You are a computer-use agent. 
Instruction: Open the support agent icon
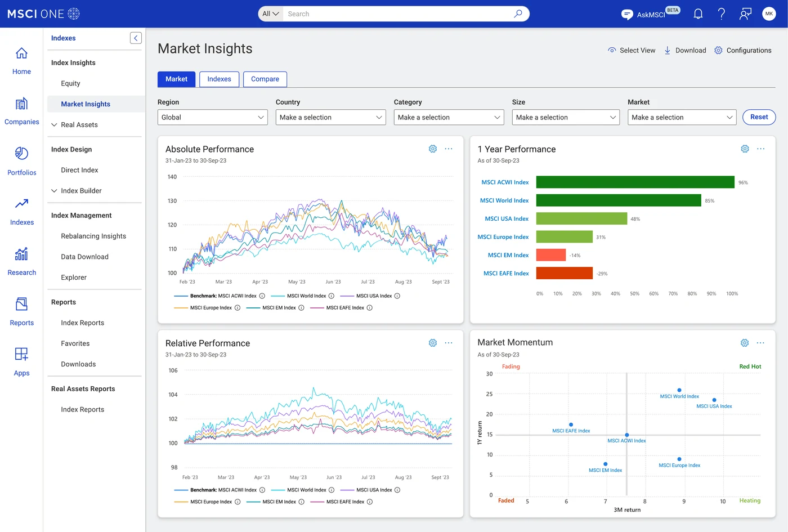tap(745, 14)
